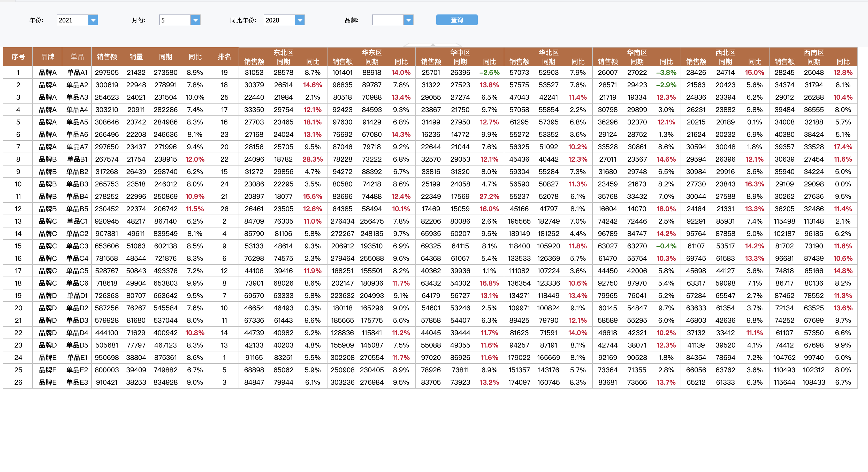Click the 华南区 region header
Image resolution: width=868 pixels, height=472 pixels.
tap(636, 52)
